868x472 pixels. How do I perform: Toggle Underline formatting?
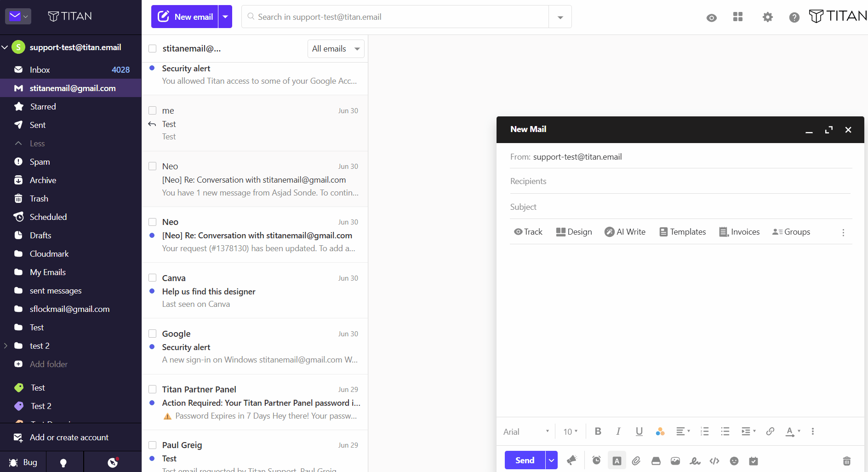coord(639,432)
